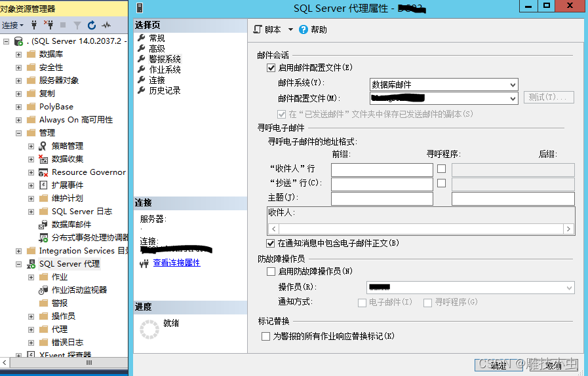The image size is (588, 376).
Task: Click the wrench icon next to 常规
Action: pyautogui.click(x=142, y=38)
